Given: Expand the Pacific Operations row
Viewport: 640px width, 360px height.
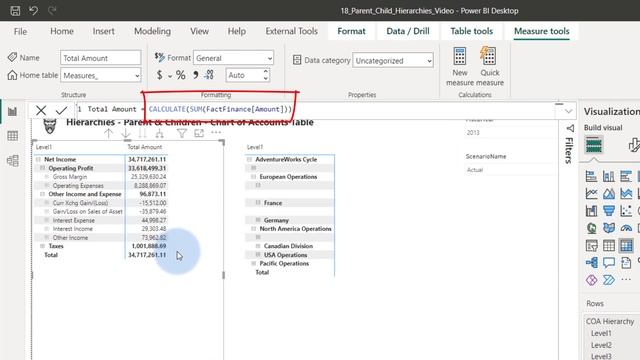Looking at the screenshot, I should point(253,264).
